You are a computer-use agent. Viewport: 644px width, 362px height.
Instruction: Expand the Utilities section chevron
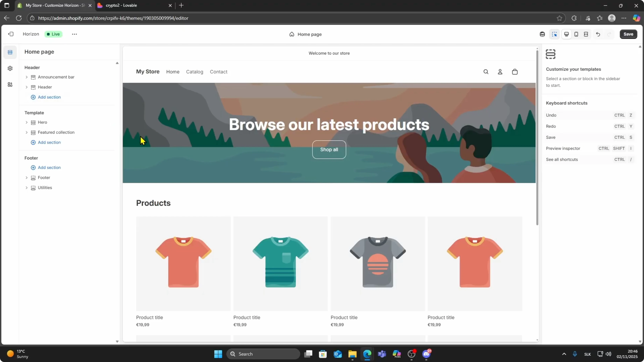(26, 187)
